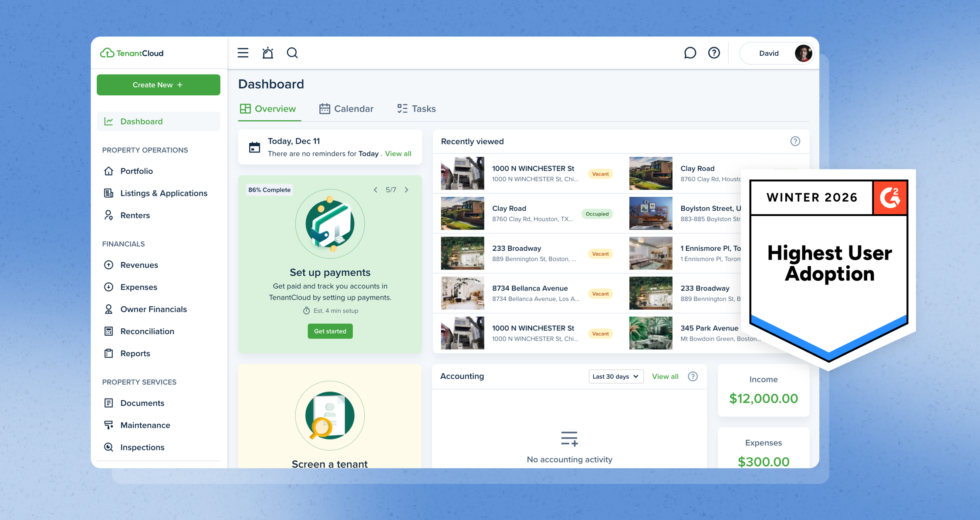This screenshot has height=520, width=980.
Task: Click the Accounting panel help icon
Action: [x=693, y=376]
